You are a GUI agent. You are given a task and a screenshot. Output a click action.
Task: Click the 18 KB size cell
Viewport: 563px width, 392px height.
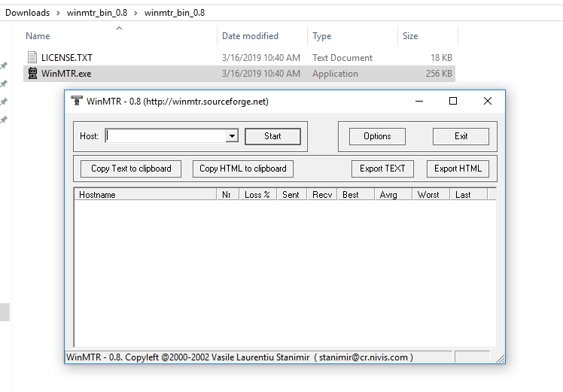click(441, 58)
